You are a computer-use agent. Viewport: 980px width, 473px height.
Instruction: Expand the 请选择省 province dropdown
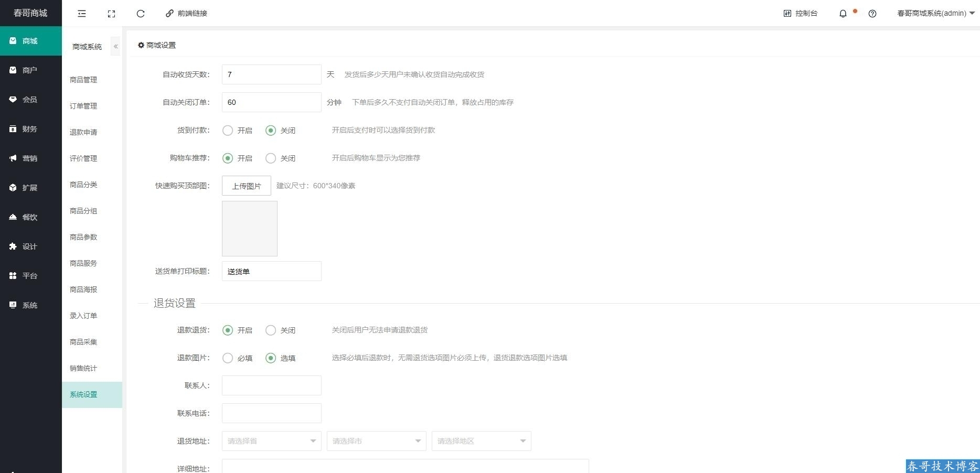coord(271,441)
